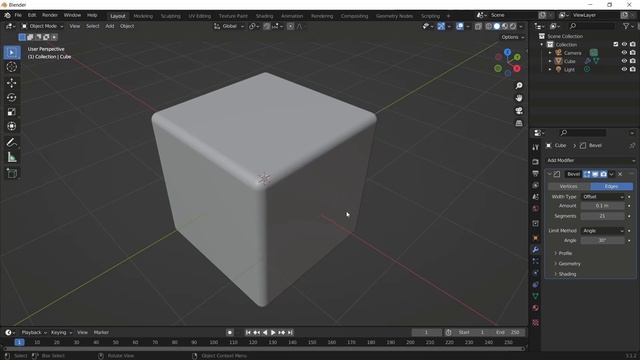Screen dimensions: 640x360
Task: Select the Rotate tool
Action: (11, 97)
